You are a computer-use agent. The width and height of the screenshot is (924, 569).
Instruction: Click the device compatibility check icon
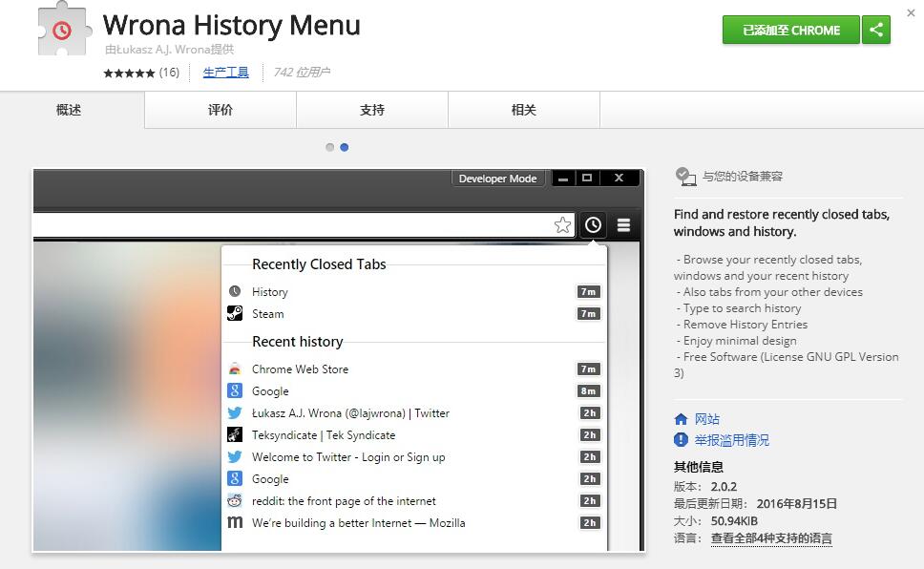[685, 176]
